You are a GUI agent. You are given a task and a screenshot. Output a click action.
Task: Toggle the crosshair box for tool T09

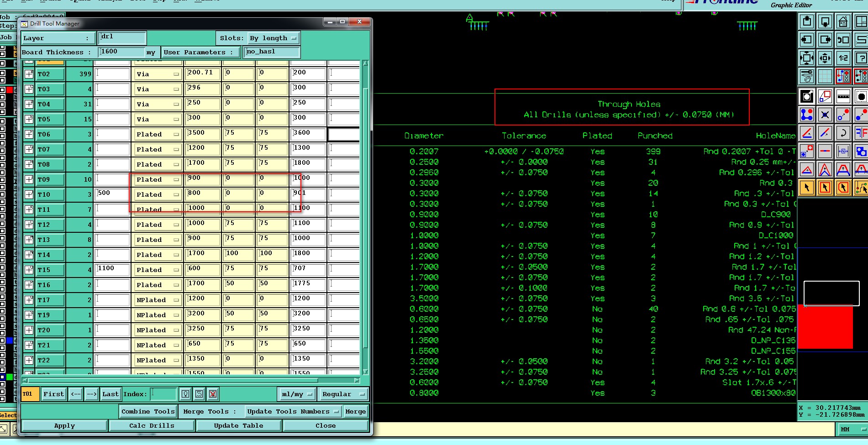(x=29, y=179)
